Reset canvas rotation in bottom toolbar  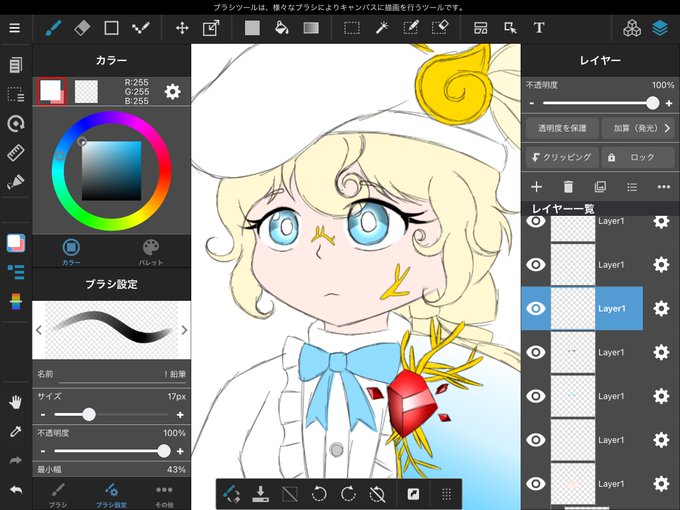click(x=377, y=494)
